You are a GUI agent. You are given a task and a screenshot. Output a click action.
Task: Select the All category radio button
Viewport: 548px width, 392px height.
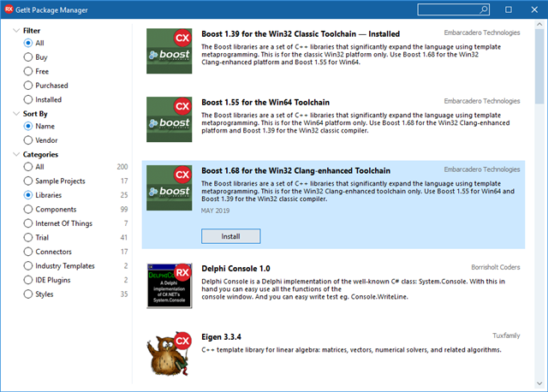[28, 167]
